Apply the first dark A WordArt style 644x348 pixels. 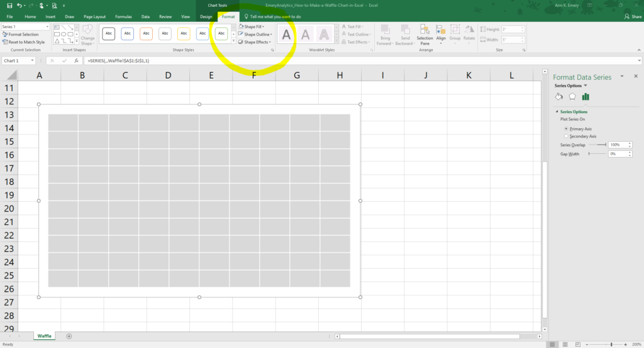point(286,35)
